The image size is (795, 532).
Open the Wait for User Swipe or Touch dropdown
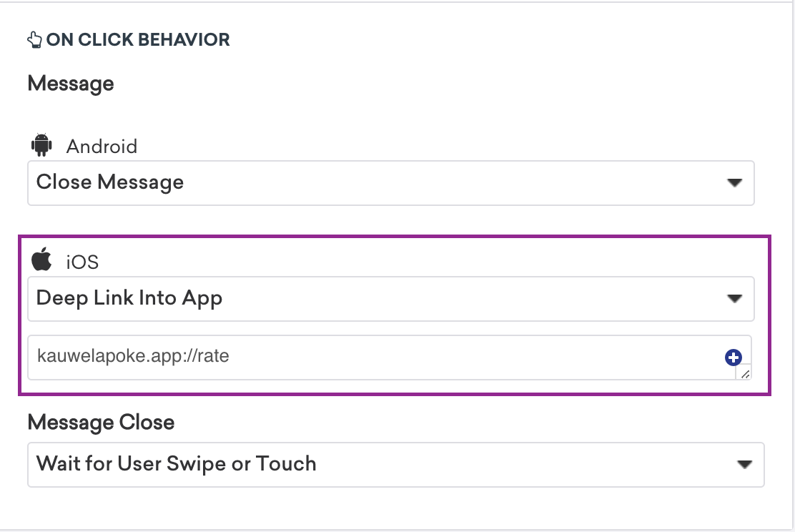coord(396,465)
